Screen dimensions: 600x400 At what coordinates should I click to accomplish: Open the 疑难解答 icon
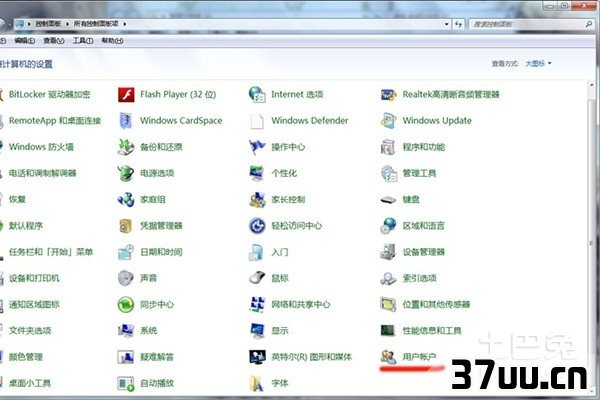(126, 357)
